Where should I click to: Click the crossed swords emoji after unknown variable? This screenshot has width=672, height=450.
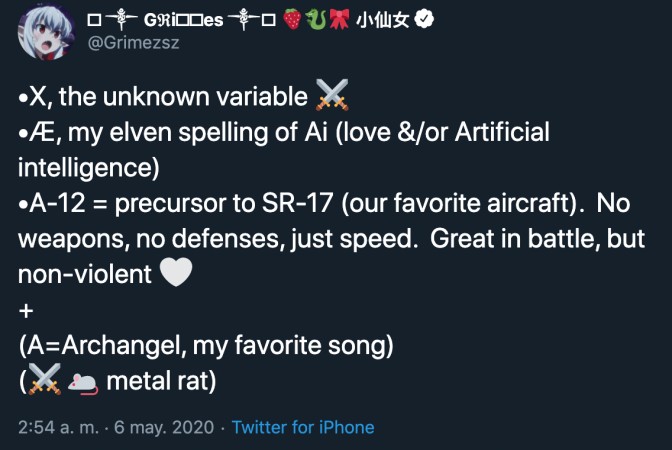331,97
